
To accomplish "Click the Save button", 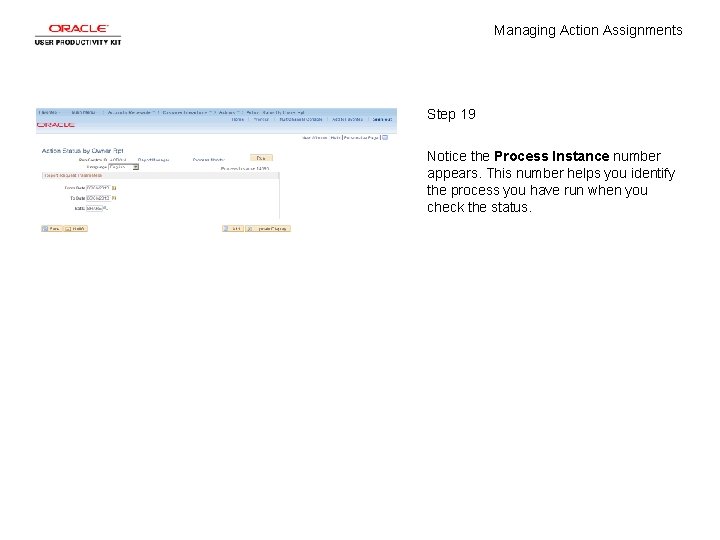I will coord(51,229).
